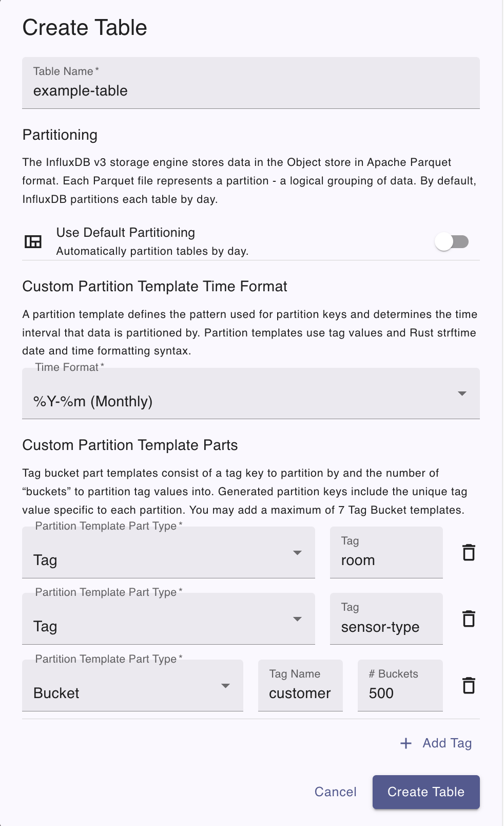Click the chevron on the Time Format field
Viewport: 504px width, 826px height.
(462, 395)
